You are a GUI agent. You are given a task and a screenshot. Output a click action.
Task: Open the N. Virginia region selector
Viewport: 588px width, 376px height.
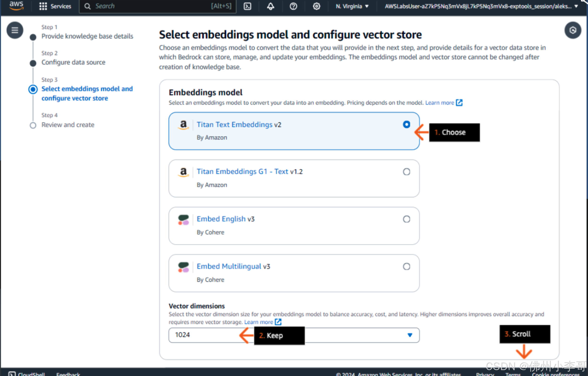pos(352,6)
